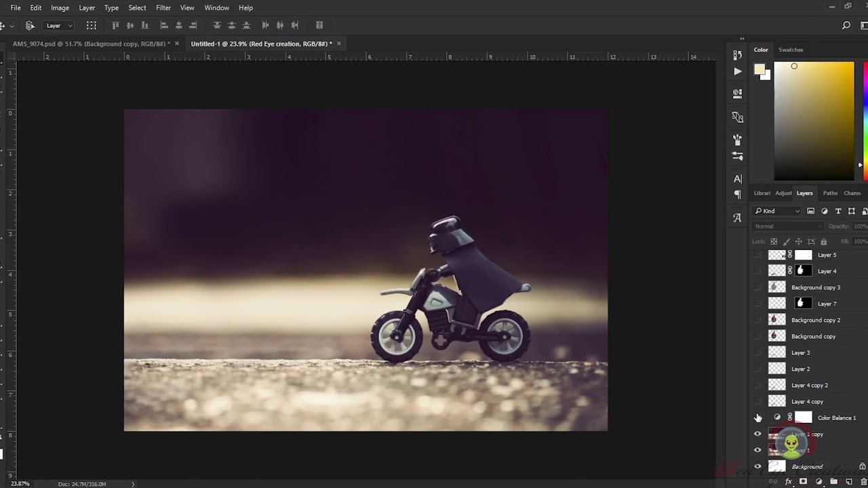Open the File menu
Viewport: 868px width, 488px height.
click(16, 7)
